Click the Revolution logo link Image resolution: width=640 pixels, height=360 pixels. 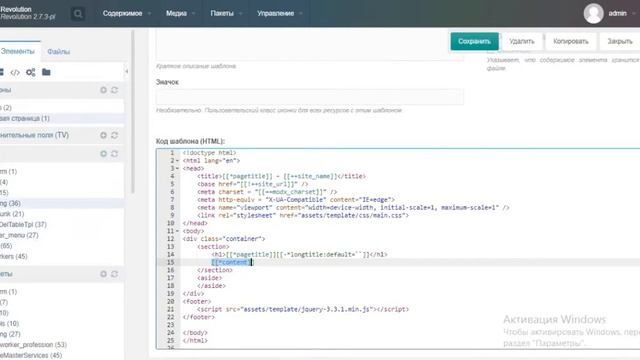click(27, 13)
